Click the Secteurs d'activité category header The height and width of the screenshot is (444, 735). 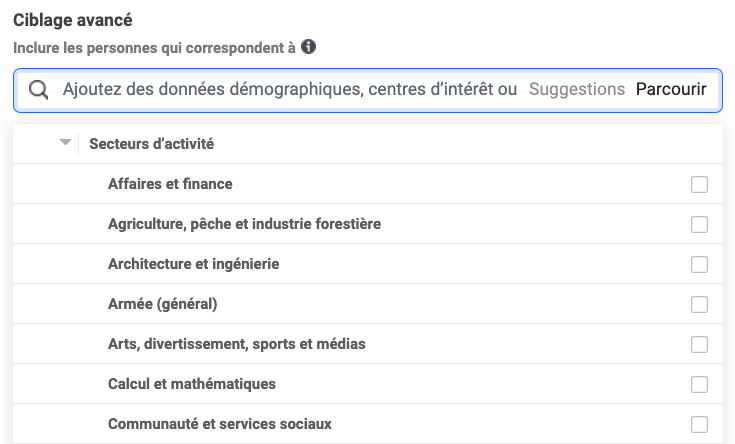coord(151,144)
